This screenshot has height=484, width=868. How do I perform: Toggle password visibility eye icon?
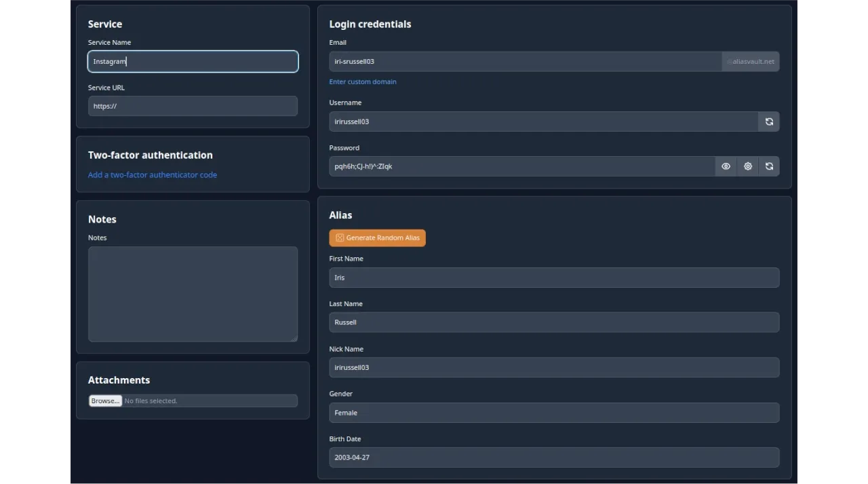point(726,166)
